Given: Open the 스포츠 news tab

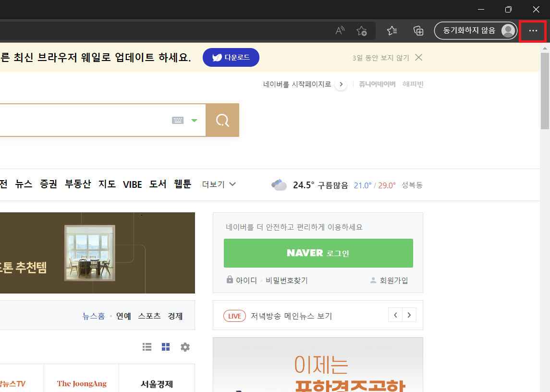Looking at the screenshot, I should tap(149, 316).
